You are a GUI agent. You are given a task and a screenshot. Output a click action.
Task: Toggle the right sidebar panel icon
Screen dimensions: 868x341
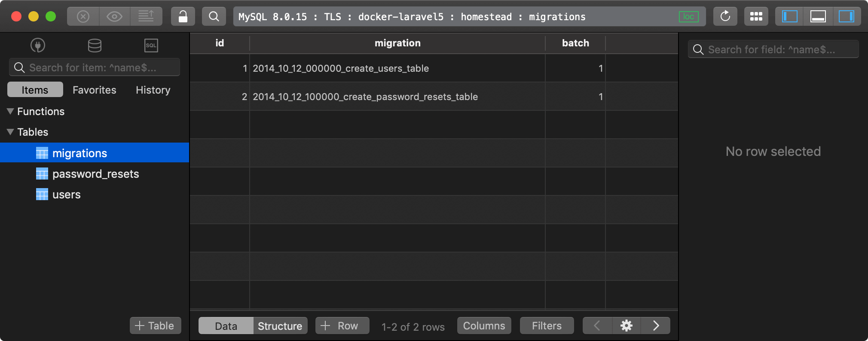(847, 17)
